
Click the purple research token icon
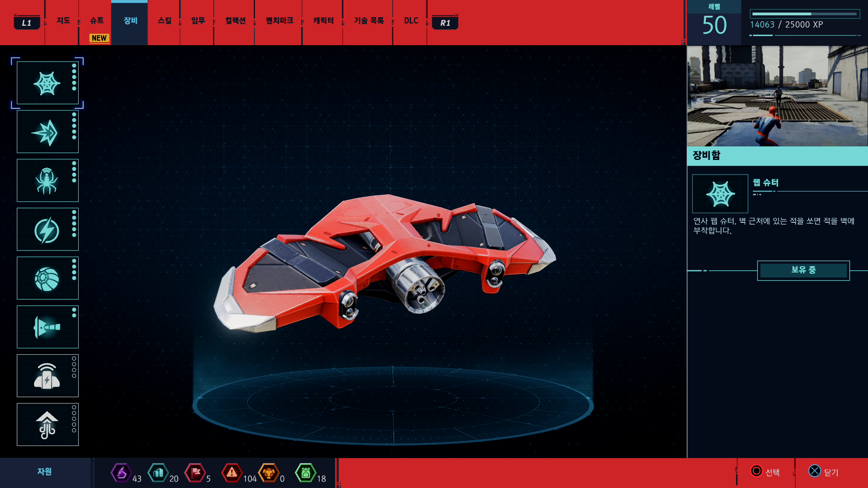point(121,473)
